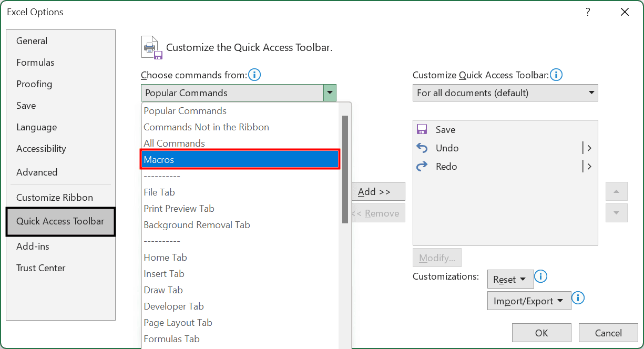Open the Reset dropdown button
The height and width of the screenshot is (349, 644).
[x=510, y=279]
